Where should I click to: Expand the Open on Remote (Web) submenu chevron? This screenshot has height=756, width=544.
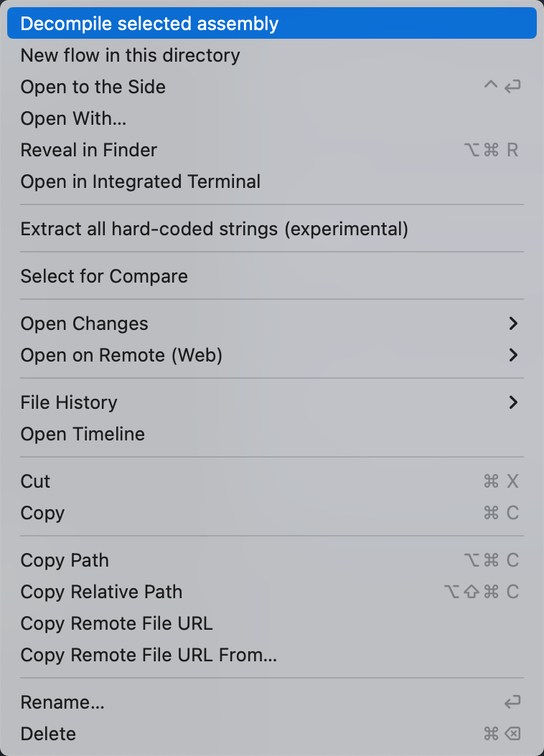click(512, 355)
